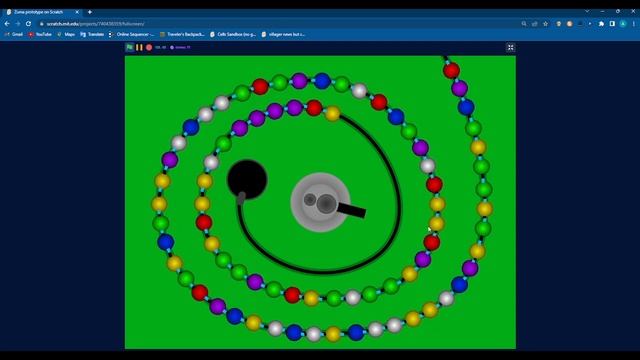Click the share page icon in the address bar
This screenshot has height=360, width=640.
click(534, 24)
